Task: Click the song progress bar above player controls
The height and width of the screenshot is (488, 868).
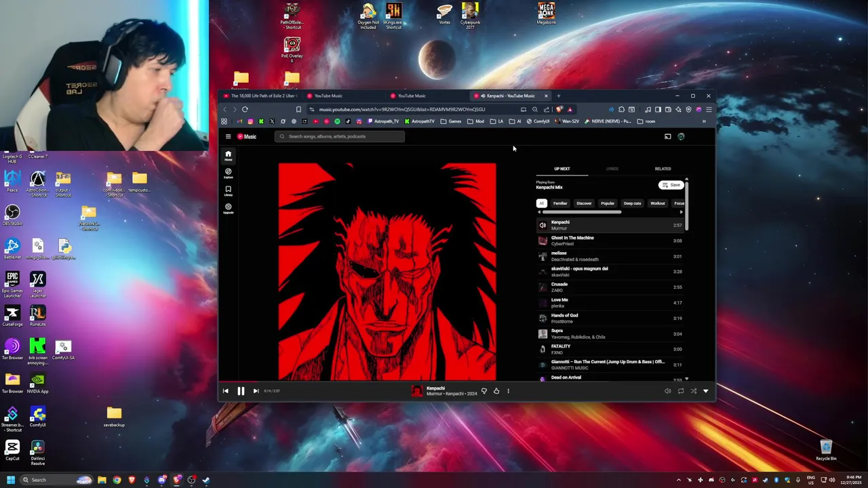Action: [x=467, y=382]
